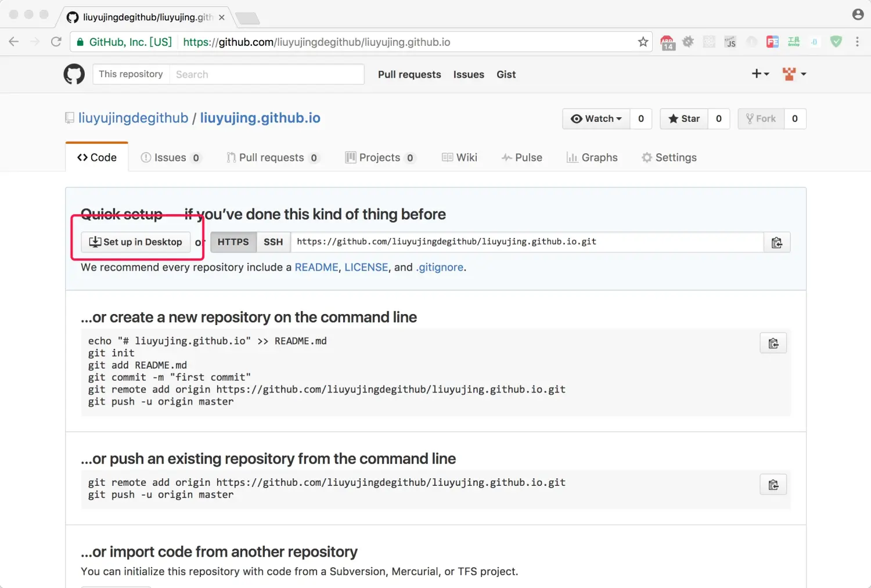Open the Pulse tab
The height and width of the screenshot is (588, 871).
pos(522,157)
